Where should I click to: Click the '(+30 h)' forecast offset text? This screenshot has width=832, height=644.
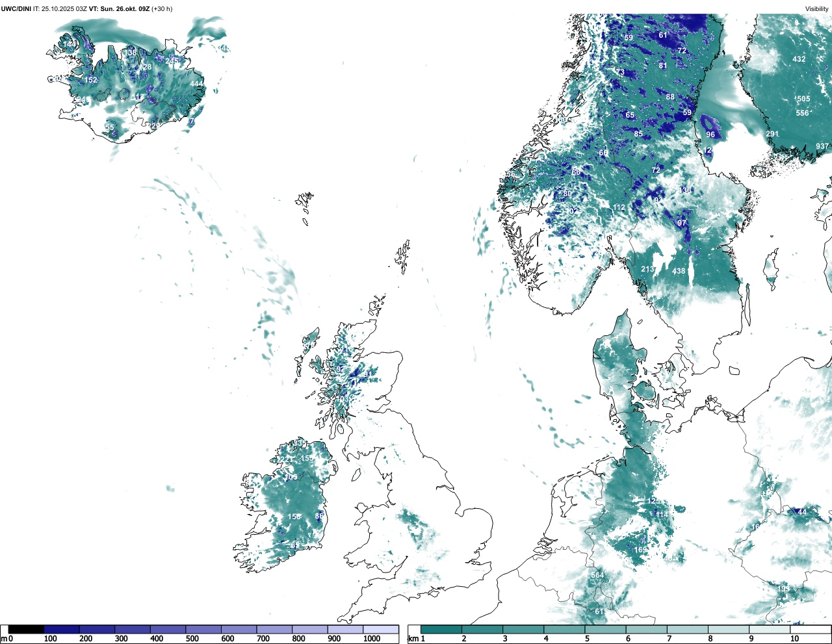pyautogui.click(x=162, y=8)
